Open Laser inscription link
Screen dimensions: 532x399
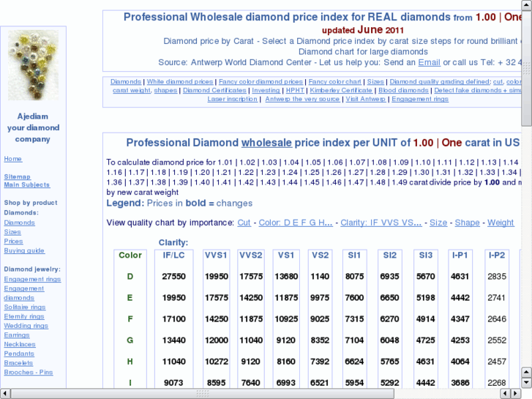point(233,99)
